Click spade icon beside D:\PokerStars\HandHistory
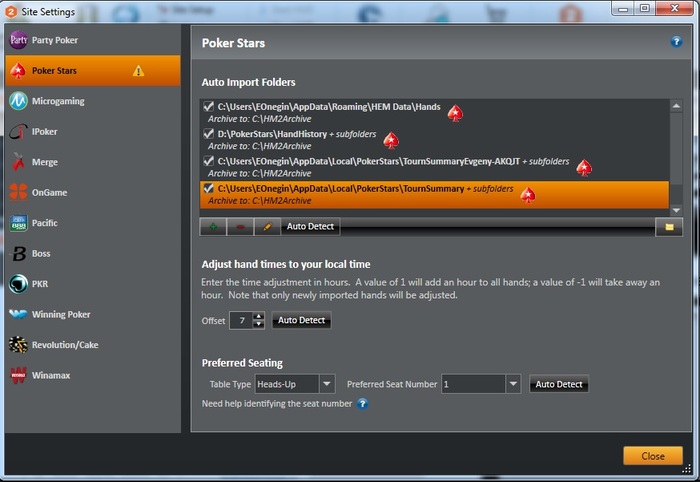 [x=391, y=141]
